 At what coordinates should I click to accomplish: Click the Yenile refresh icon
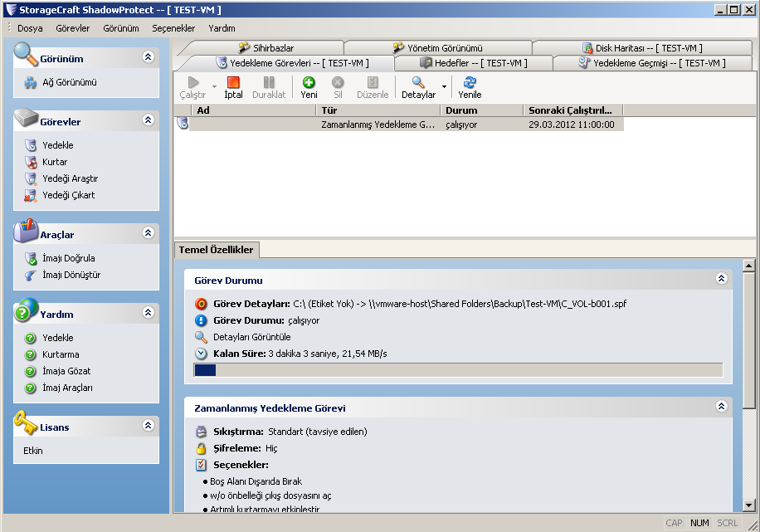(470, 82)
